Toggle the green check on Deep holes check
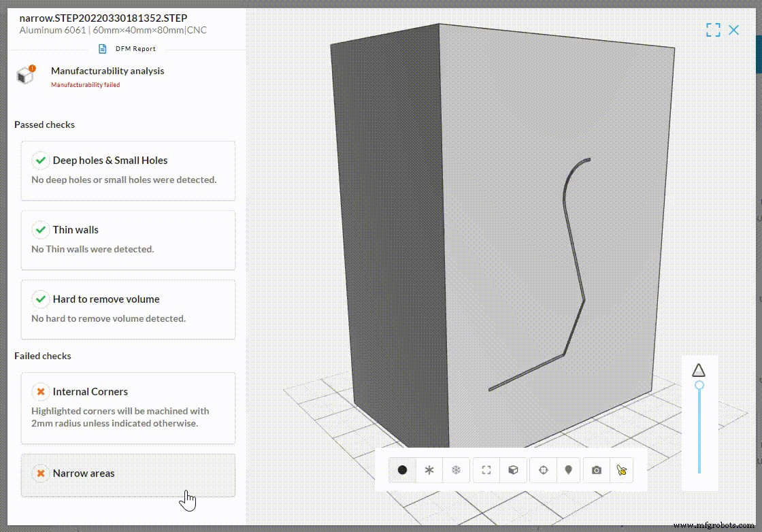Image resolution: width=762 pixels, height=532 pixels. tap(40, 160)
